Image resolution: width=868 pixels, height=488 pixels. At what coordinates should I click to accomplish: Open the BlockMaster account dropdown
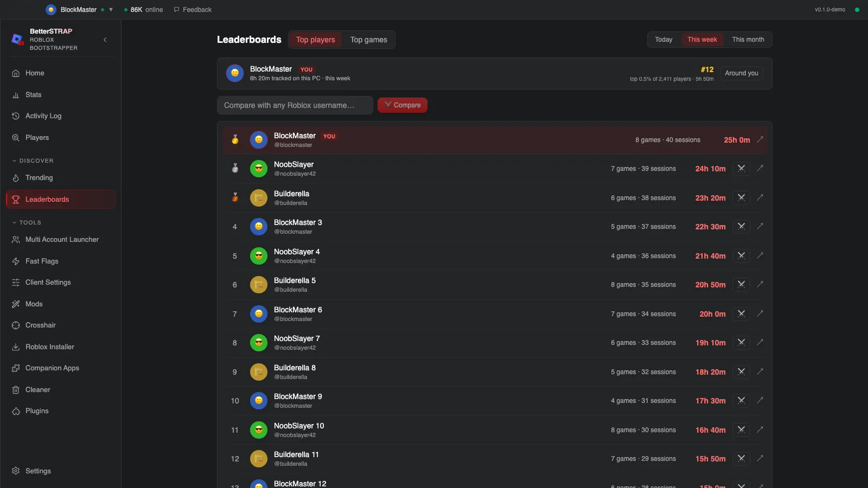(80, 10)
